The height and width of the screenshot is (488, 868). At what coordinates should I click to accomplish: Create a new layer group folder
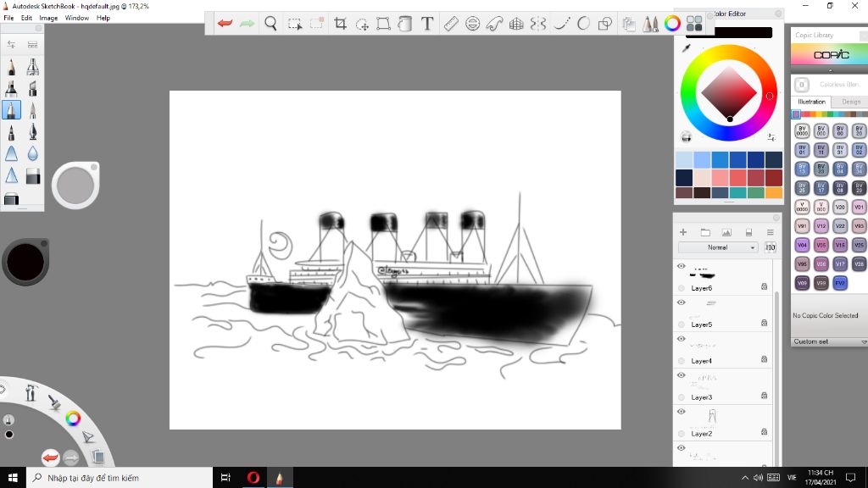pyautogui.click(x=705, y=232)
